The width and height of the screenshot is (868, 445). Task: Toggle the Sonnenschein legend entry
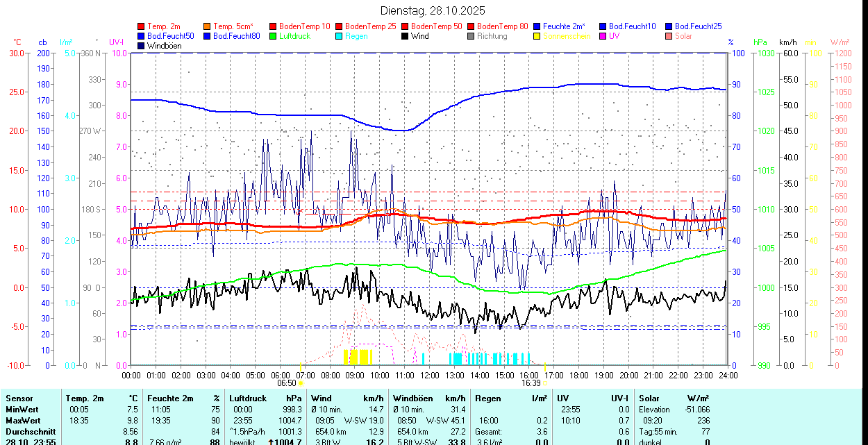[x=567, y=36]
